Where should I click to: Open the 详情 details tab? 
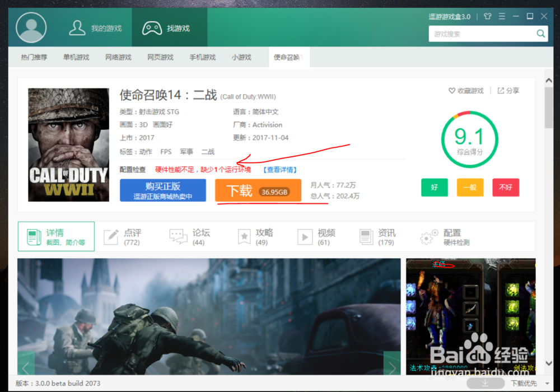point(56,236)
